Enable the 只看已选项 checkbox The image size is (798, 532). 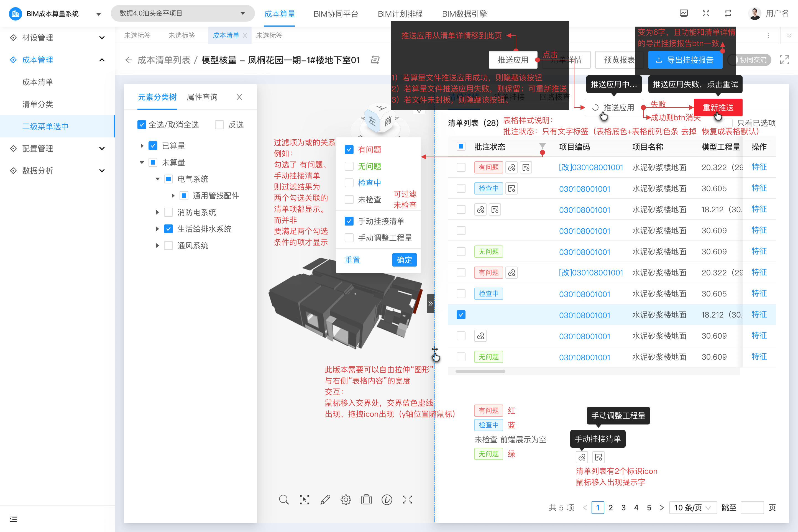click(x=728, y=123)
